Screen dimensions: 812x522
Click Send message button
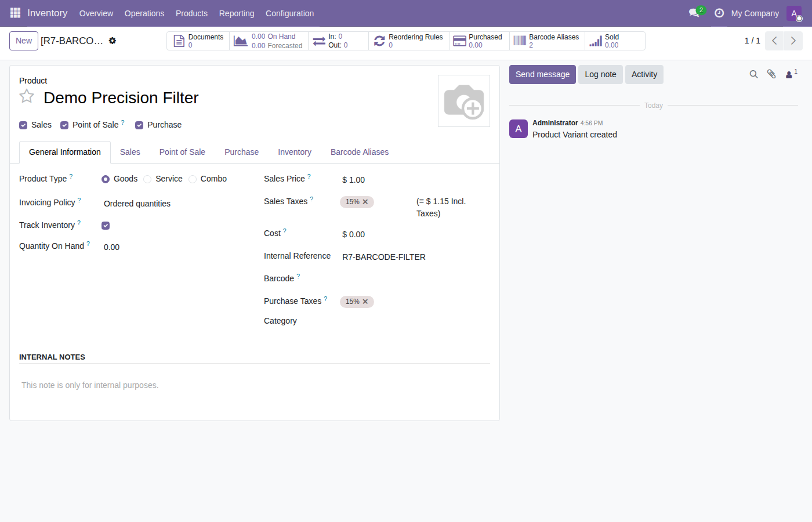pyautogui.click(x=542, y=74)
